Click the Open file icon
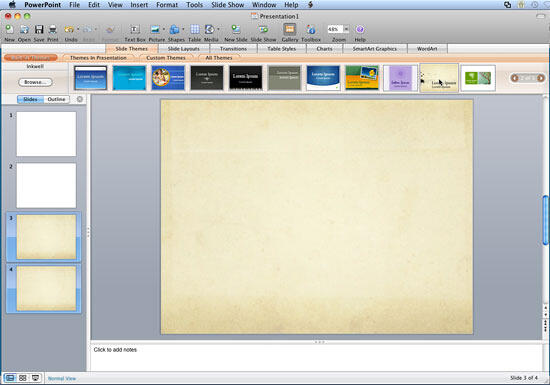 24,29
